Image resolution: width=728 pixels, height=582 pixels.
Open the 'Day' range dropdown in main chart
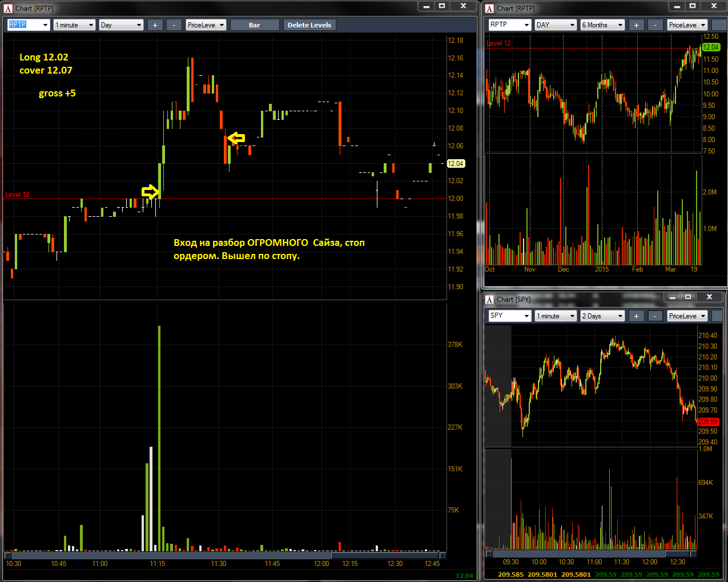138,25
